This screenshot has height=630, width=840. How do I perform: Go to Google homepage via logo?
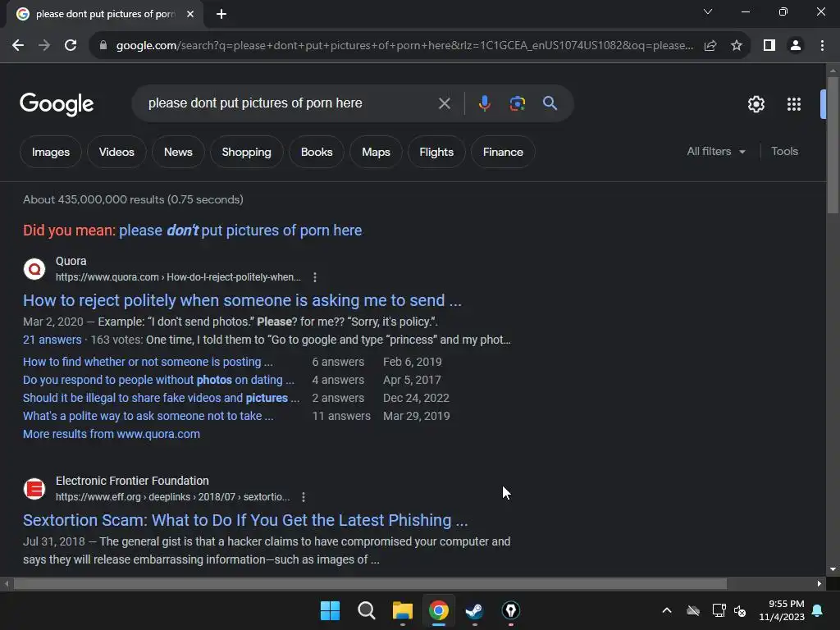coord(57,104)
